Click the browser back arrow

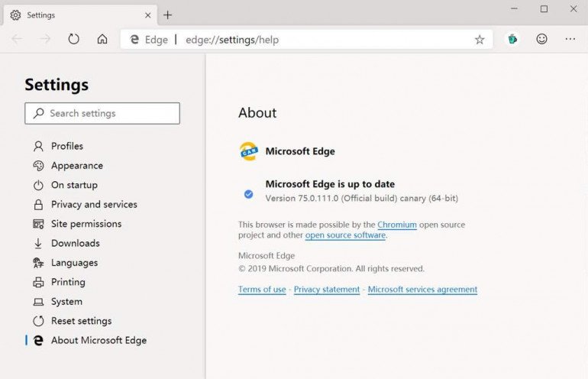click(17, 39)
